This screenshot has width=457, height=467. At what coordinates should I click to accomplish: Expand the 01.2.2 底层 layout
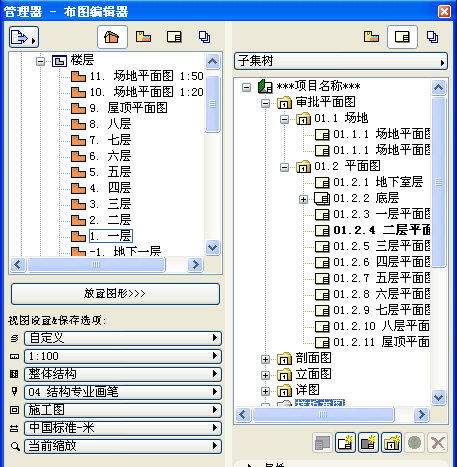click(303, 199)
